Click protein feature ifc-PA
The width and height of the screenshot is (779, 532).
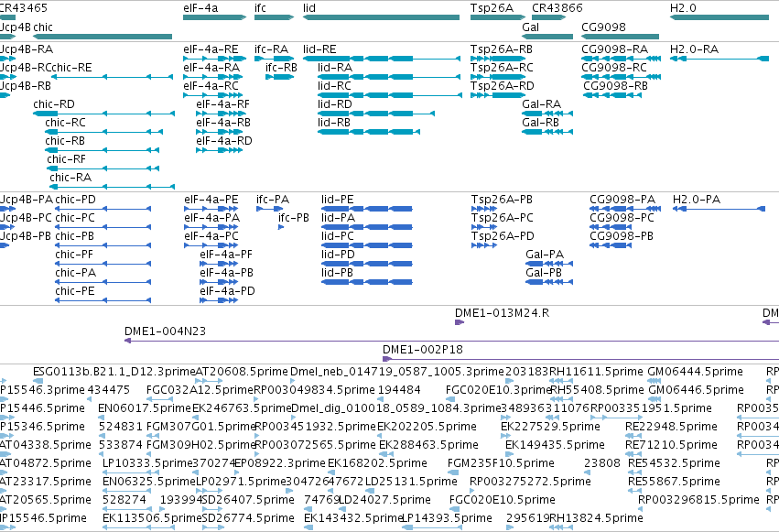(x=270, y=209)
